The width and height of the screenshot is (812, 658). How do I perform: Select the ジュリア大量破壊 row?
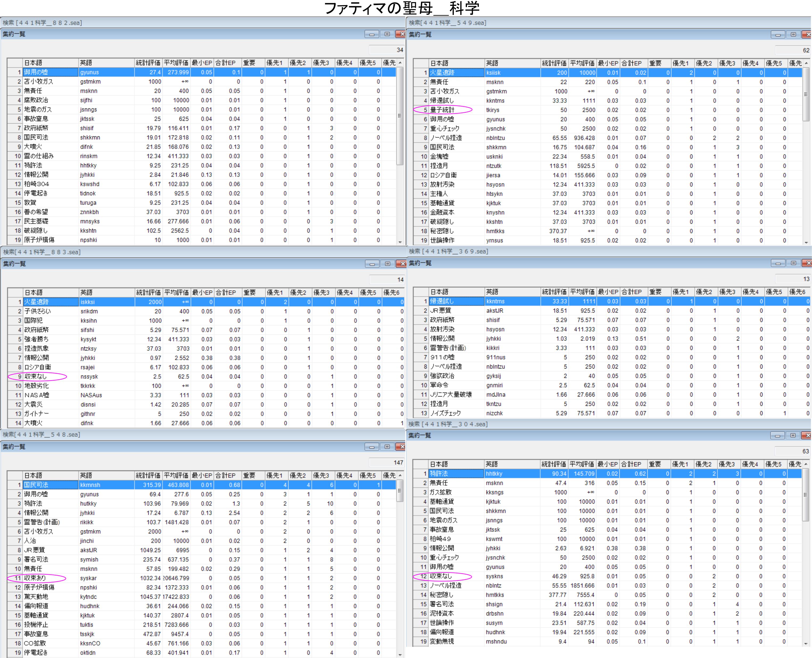pyautogui.click(x=451, y=395)
